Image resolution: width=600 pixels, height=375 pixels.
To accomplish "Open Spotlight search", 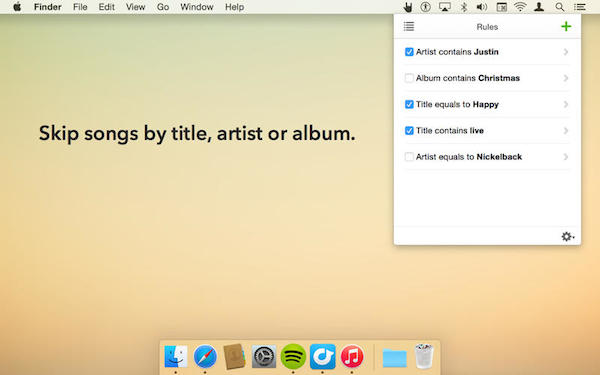I will [559, 7].
